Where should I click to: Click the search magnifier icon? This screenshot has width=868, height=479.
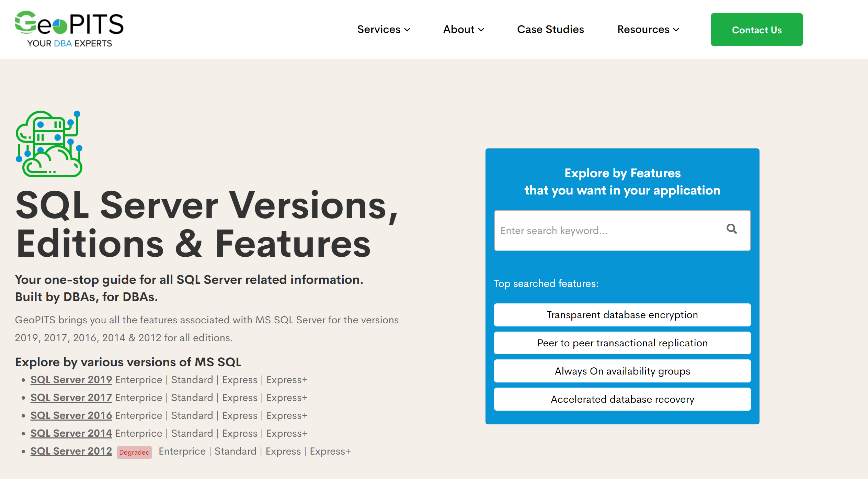pos(731,229)
